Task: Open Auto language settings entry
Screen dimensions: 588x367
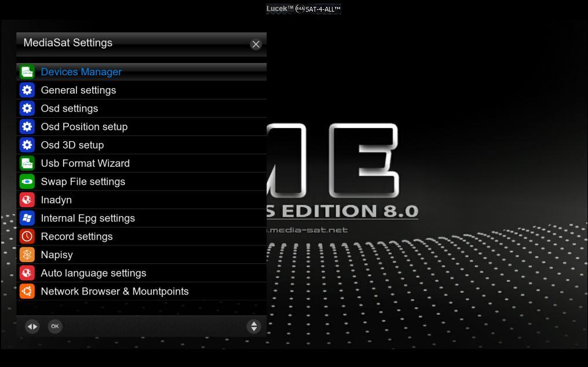Action: (x=141, y=273)
